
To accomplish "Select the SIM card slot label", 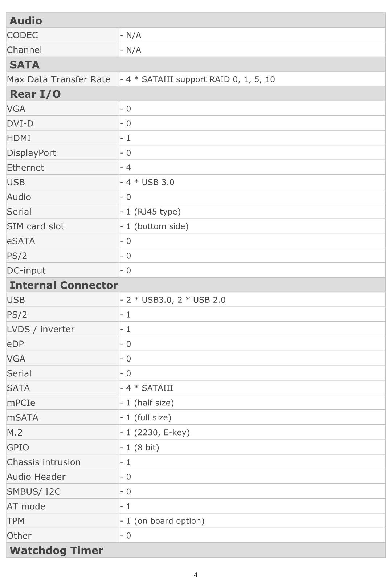I will coord(36,226).
